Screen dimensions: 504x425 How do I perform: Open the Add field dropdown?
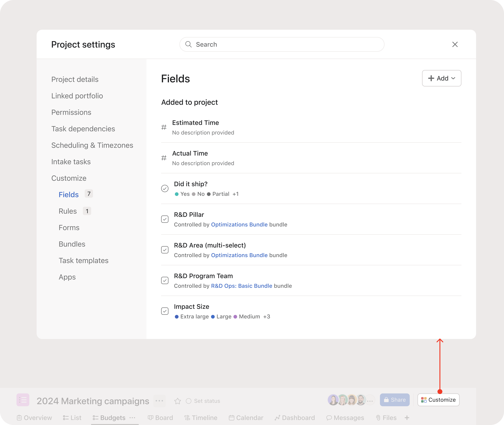coord(441,78)
